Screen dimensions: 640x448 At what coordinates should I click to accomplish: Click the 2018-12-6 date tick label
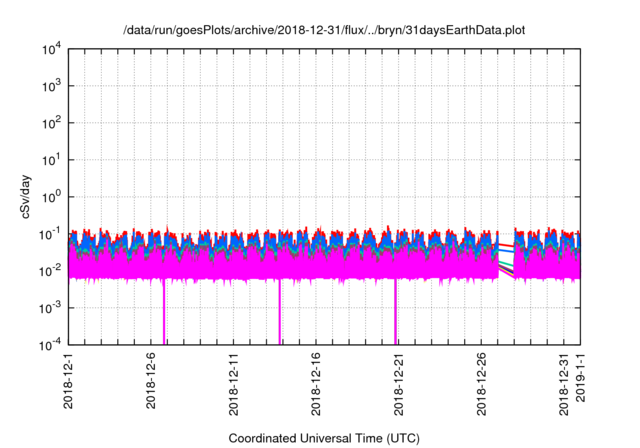point(151,380)
